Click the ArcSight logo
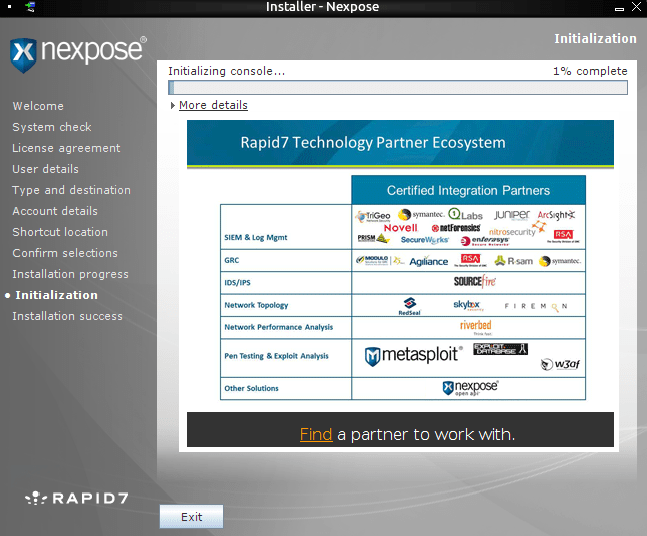This screenshot has height=536, width=647. click(x=556, y=215)
